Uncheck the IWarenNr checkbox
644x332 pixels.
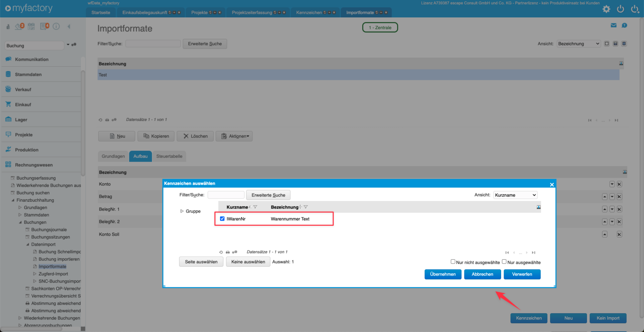[x=222, y=219]
